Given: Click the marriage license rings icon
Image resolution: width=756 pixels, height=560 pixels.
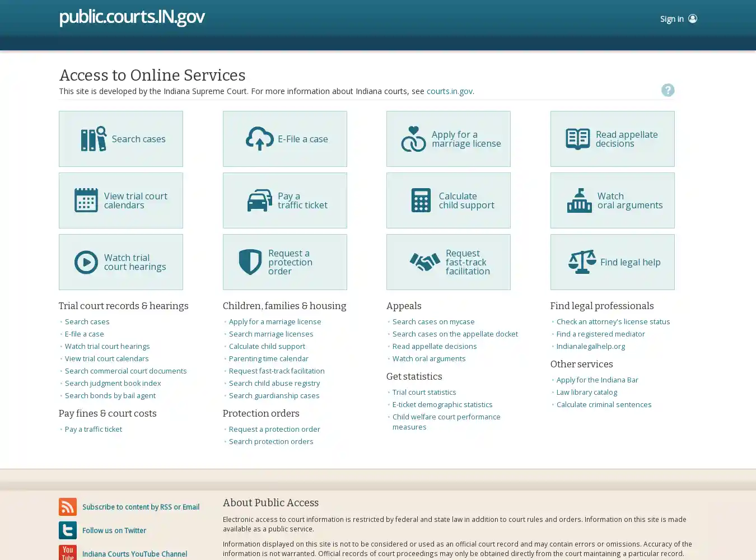Looking at the screenshot, I should (x=413, y=139).
